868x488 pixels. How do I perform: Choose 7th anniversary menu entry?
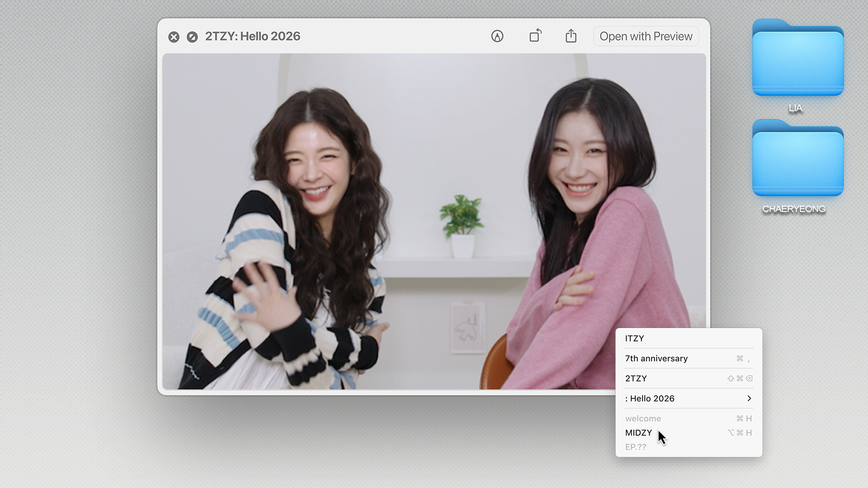(656, 358)
